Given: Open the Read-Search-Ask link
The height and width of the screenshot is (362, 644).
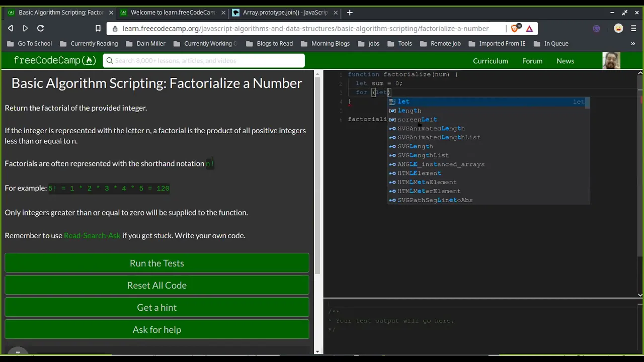Looking at the screenshot, I should (92, 236).
